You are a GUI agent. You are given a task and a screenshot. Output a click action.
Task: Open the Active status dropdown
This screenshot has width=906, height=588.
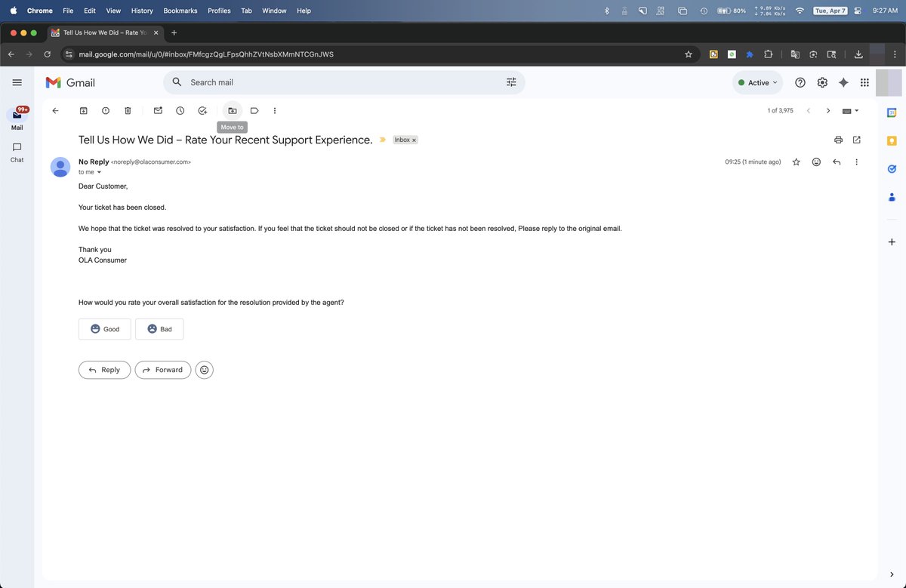pos(757,82)
